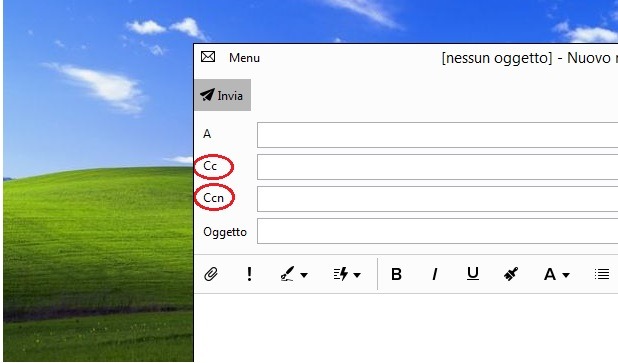Image resolution: width=618 pixels, height=363 pixels.
Task: Click the envelope mail icon in title bar
Action: tap(208, 57)
